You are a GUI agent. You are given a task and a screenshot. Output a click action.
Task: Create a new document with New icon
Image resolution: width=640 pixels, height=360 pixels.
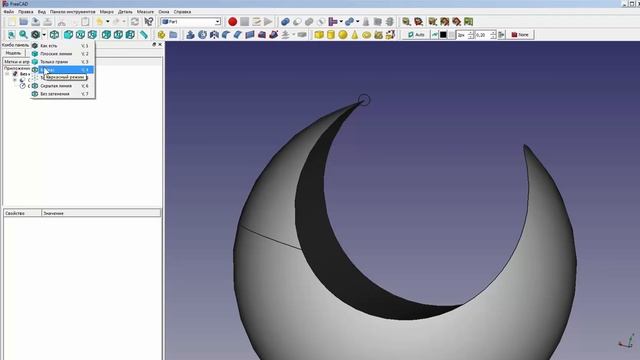point(11,22)
